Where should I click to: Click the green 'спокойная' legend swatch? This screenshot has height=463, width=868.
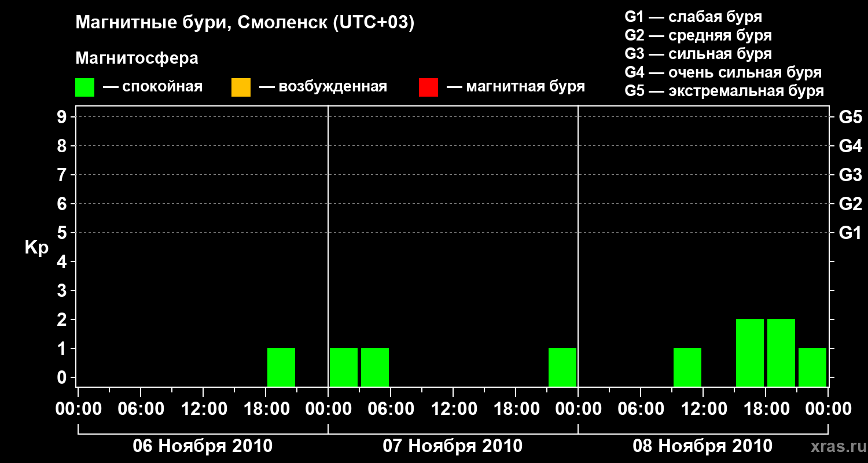click(x=84, y=87)
